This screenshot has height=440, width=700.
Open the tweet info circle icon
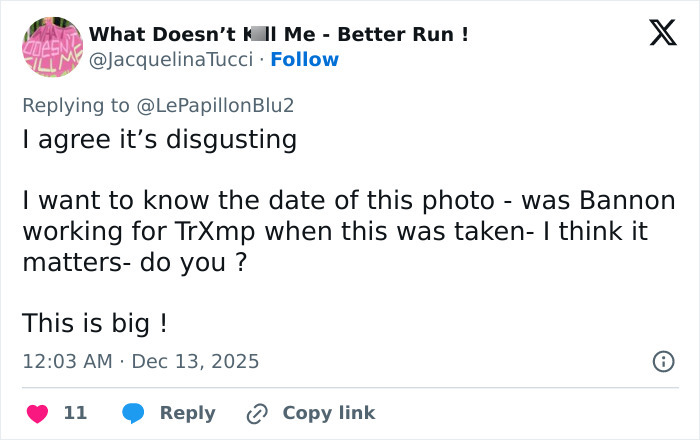tap(663, 362)
